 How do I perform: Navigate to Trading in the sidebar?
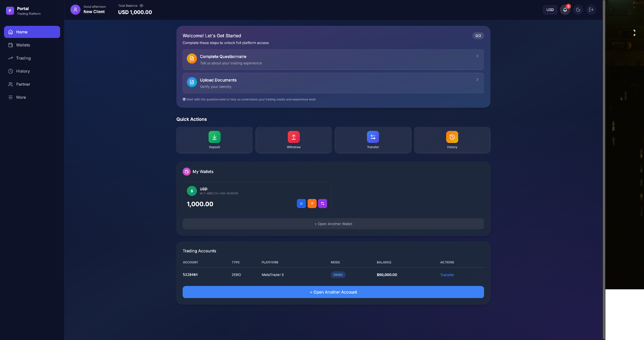coord(23,58)
